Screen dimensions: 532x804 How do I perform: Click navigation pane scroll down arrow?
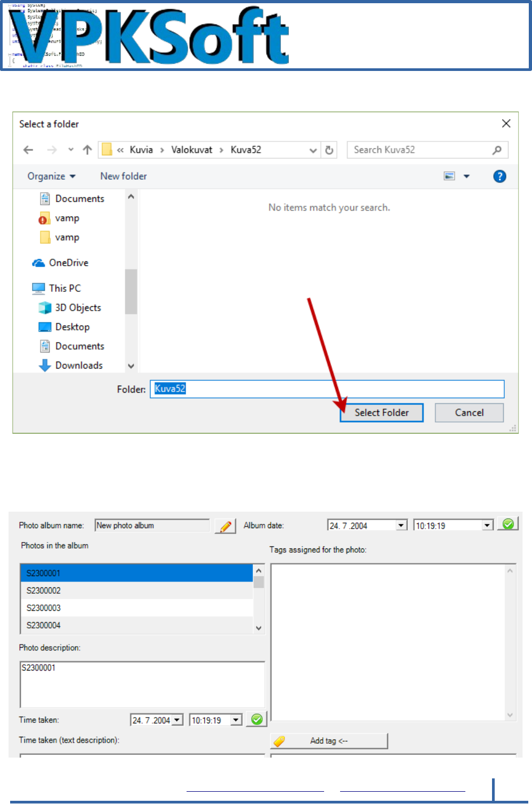click(131, 367)
